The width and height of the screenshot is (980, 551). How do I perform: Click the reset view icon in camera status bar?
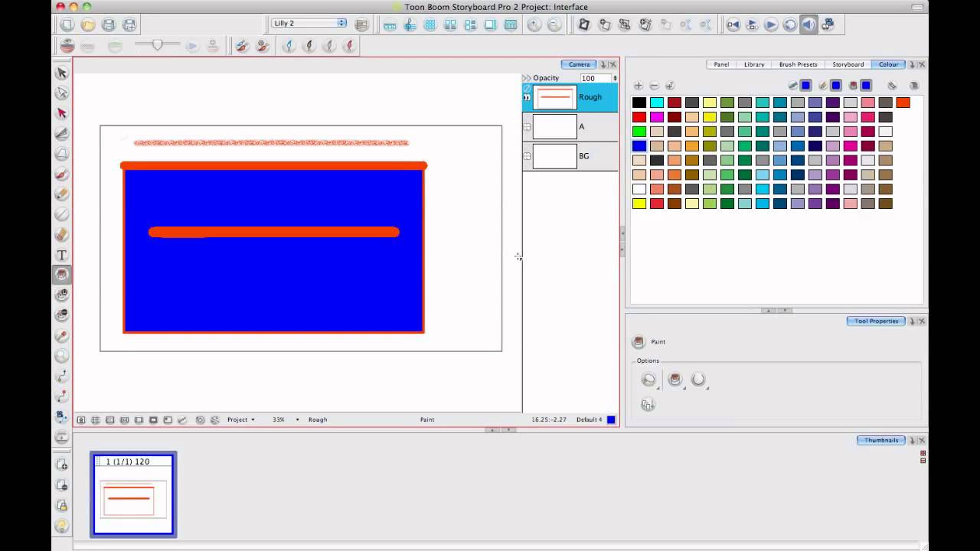(x=81, y=420)
